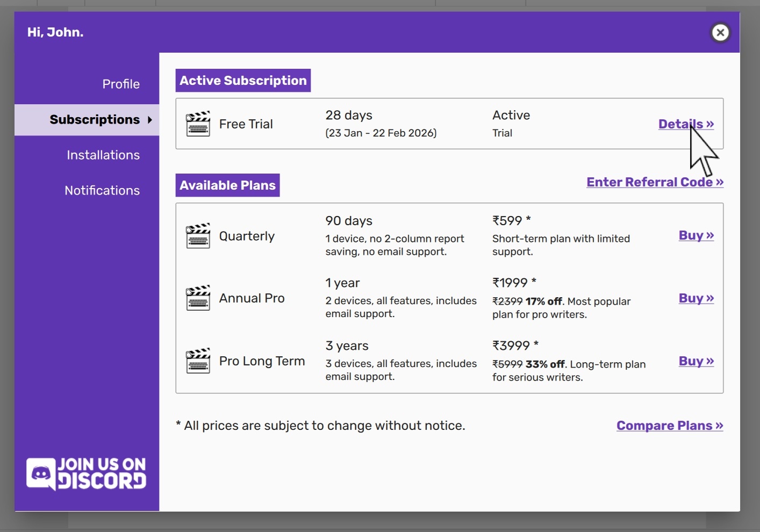
Task: Click the Available Plans heading
Action: pos(227,185)
